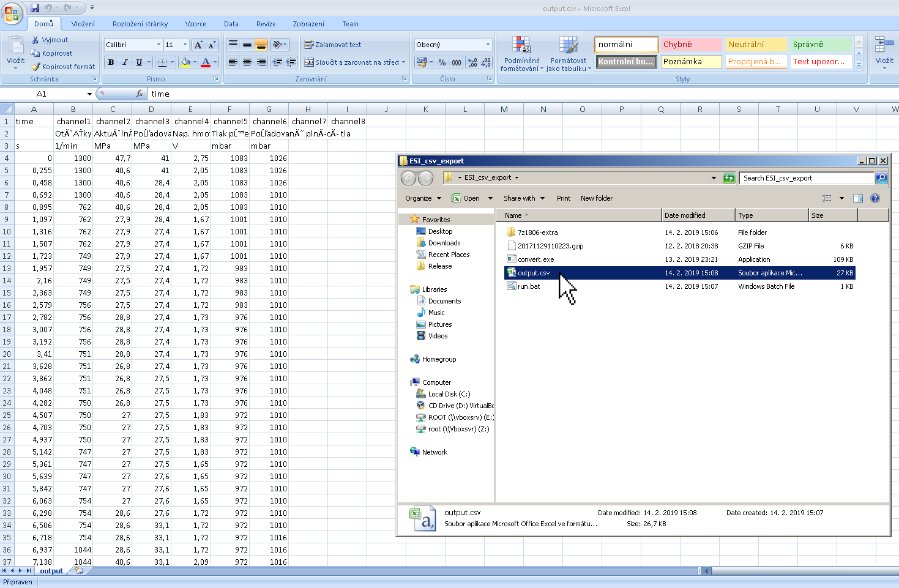Align text left
Image resolution: width=899 pixels, height=588 pixels.
233,62
